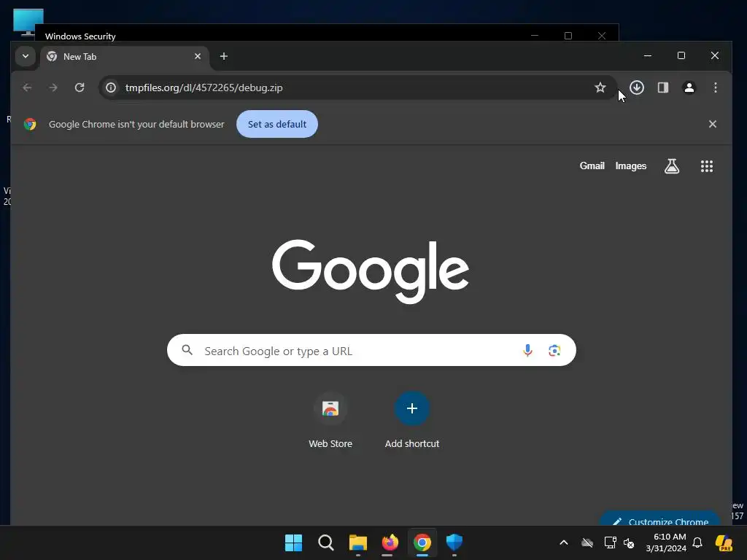This screenshot has width=747, height=560.
Task: Search by image with Lens icon
Action: [x=554, y=351]
